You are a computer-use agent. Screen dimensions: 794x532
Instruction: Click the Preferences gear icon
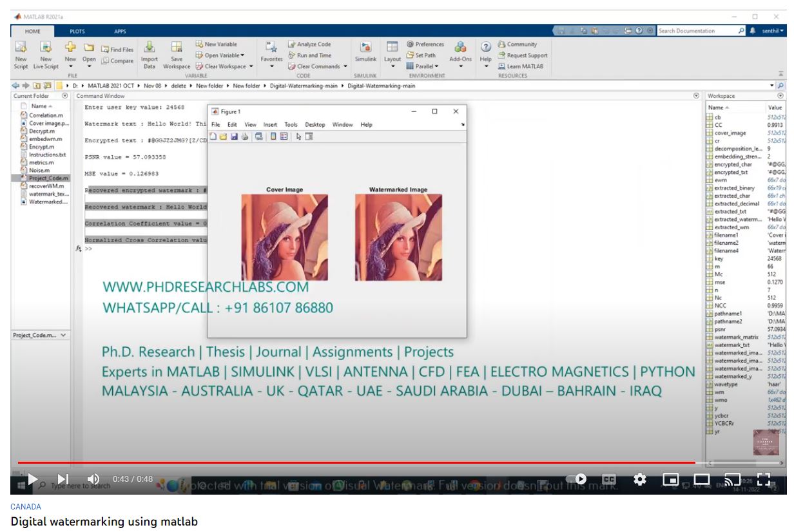click(x=410, y=44)
